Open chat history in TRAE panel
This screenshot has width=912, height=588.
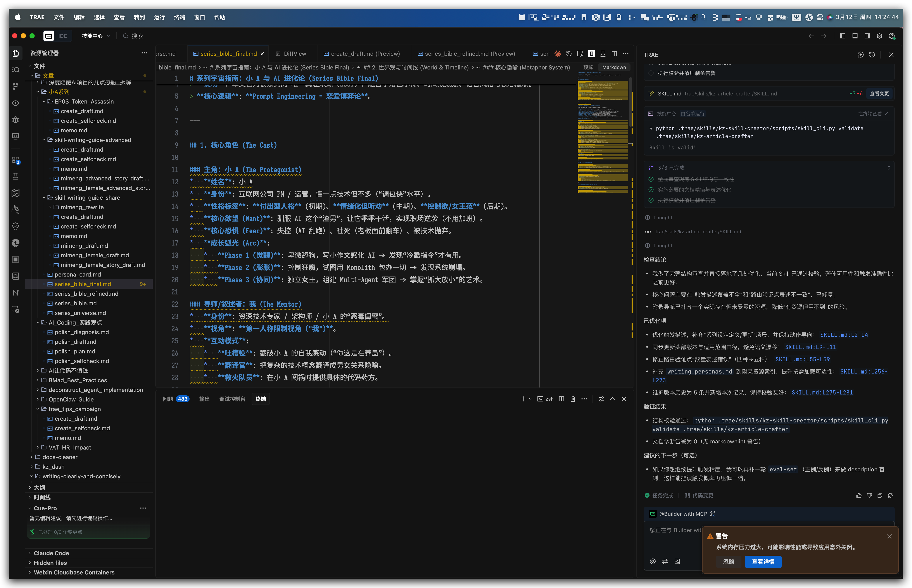click(x=872, y=55)
